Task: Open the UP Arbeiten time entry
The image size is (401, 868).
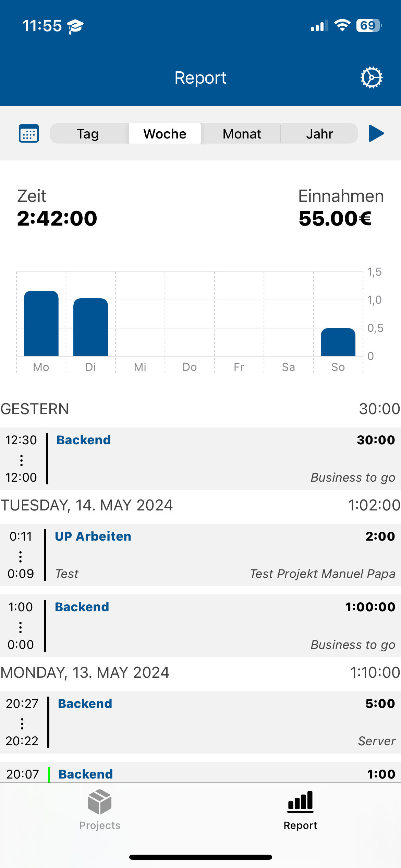Action: point(200,555)
